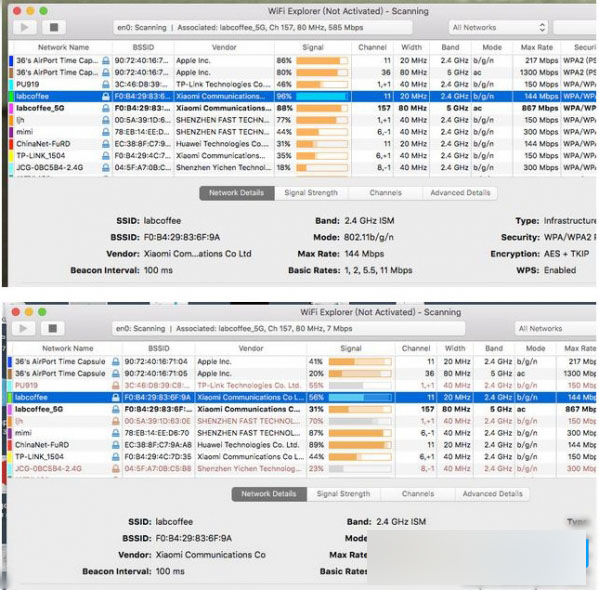Click magenta color swatch of labcoffee_5G row at 88%
Viewport: 599px width, 590px height.
[x=11, y=108]
